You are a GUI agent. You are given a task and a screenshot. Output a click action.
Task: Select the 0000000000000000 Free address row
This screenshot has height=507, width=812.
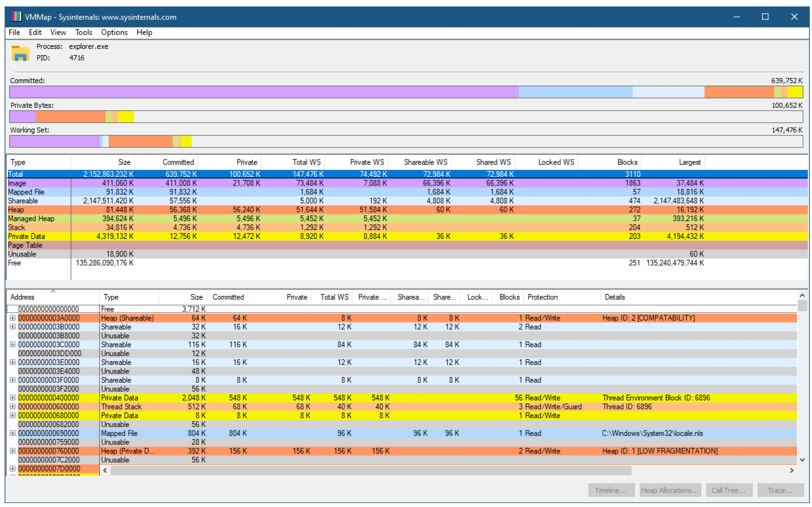(x=402, y=309)
